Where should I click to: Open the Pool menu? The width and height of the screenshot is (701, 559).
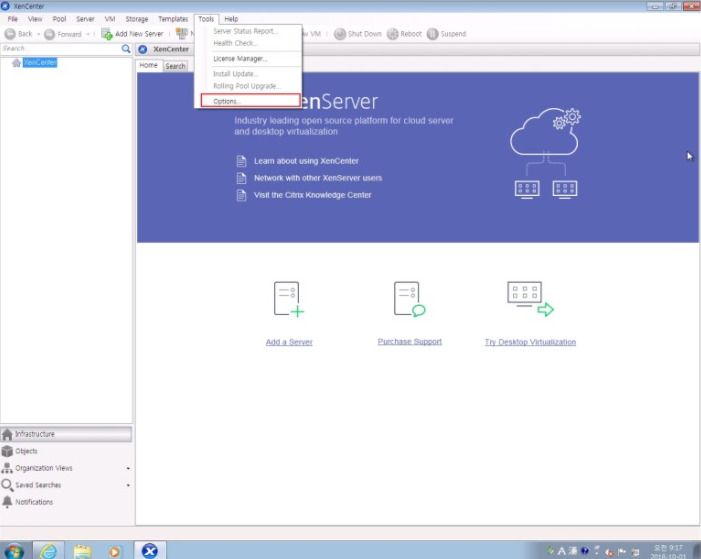pos(59,19)
